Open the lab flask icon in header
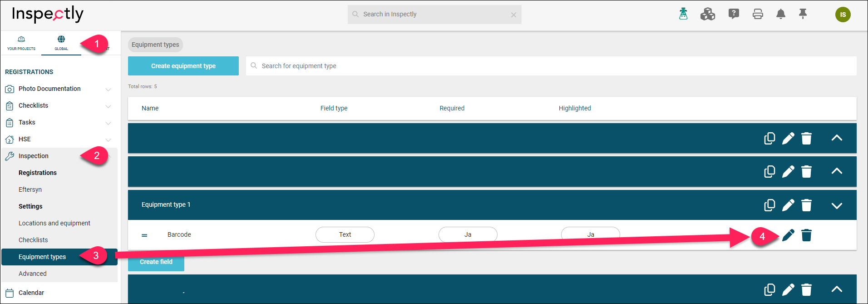Viewport: 868px width, 304px height. (x=683, y=14)
